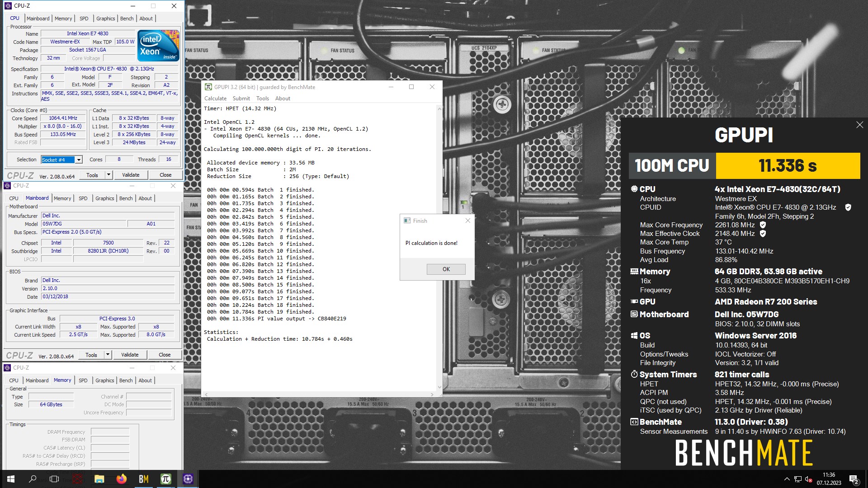Open Graphics tab in top CPU-Z window
Image resolution: width=868 pixels, height=488 pixels.
point(106,19)
